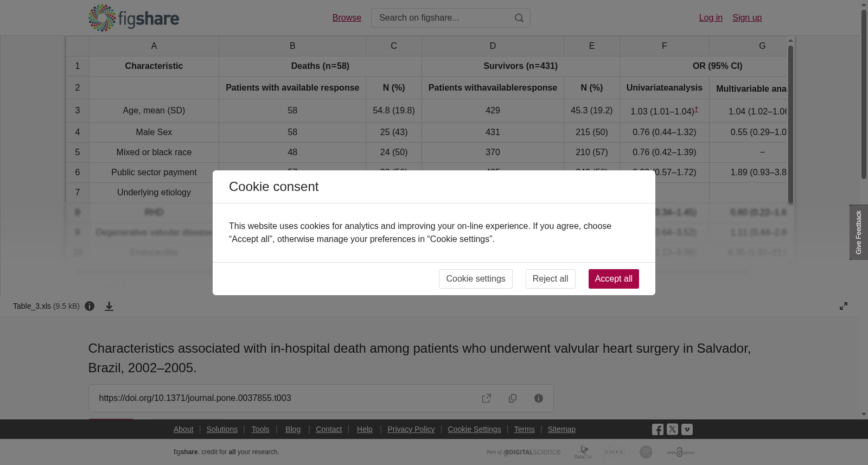Follow the Browse link
This screenshot has width=868, height=465.
pyautogui.click(x=347, y=18)
